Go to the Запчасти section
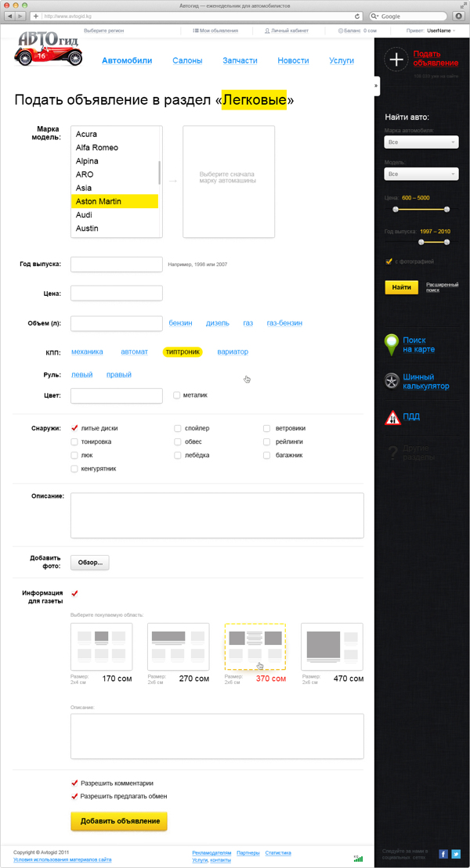 coord(240,60)
